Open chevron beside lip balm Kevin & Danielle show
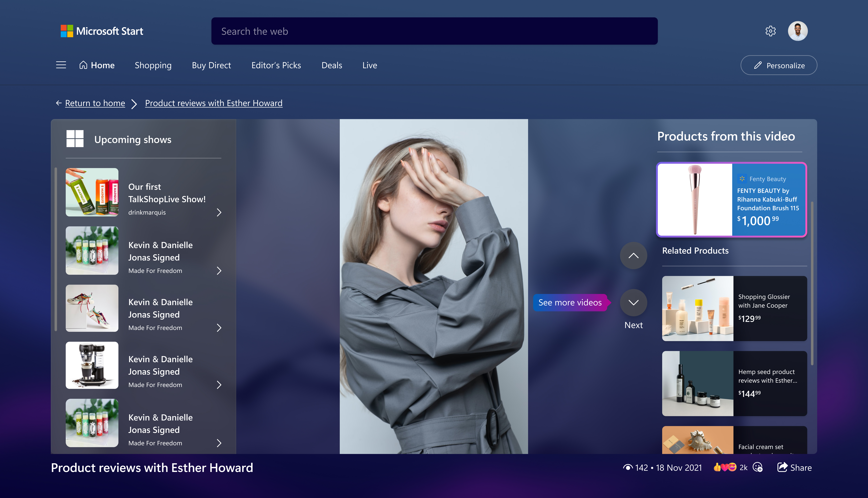This screenshot has width=868, height=498. pos(219,271)
